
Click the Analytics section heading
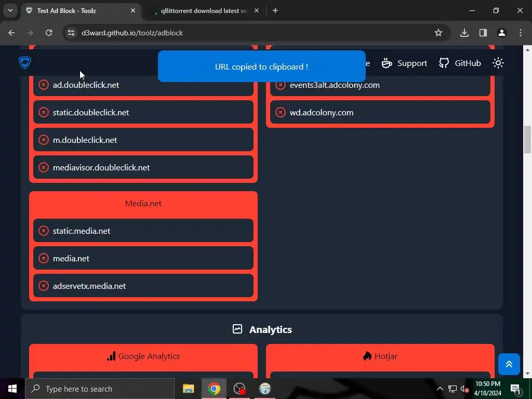click(270, 329)
